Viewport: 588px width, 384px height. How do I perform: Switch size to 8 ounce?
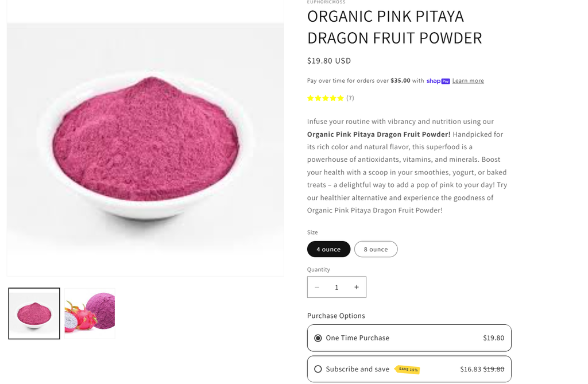pos(376,249)
